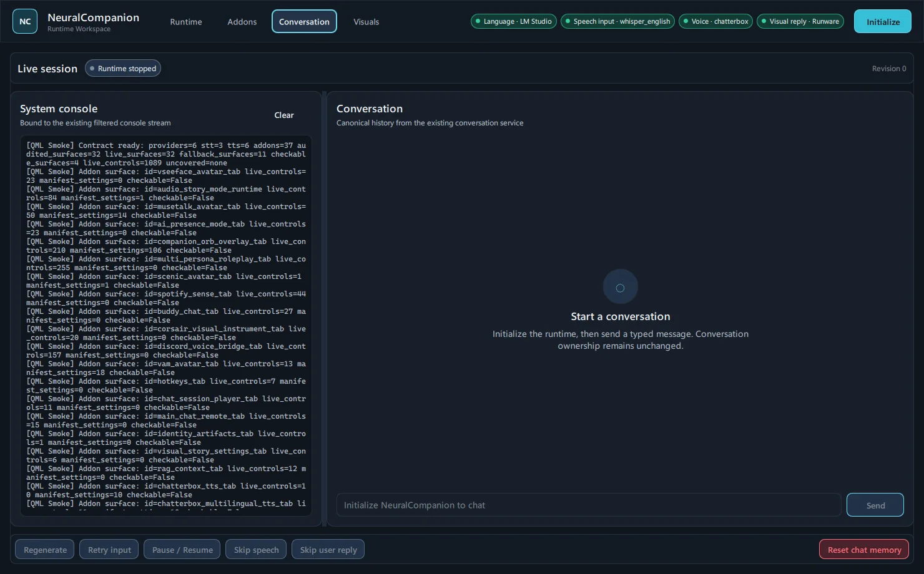Click the splitter handle between console and conversation
The height and width of the screenshot is (574, 924).
[x=324, y=309]
